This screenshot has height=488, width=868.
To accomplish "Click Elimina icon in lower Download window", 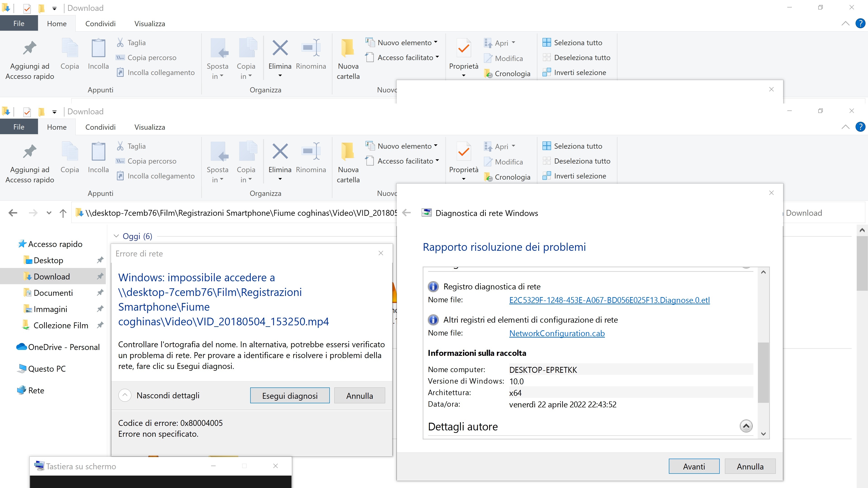I will click(280, 152).
